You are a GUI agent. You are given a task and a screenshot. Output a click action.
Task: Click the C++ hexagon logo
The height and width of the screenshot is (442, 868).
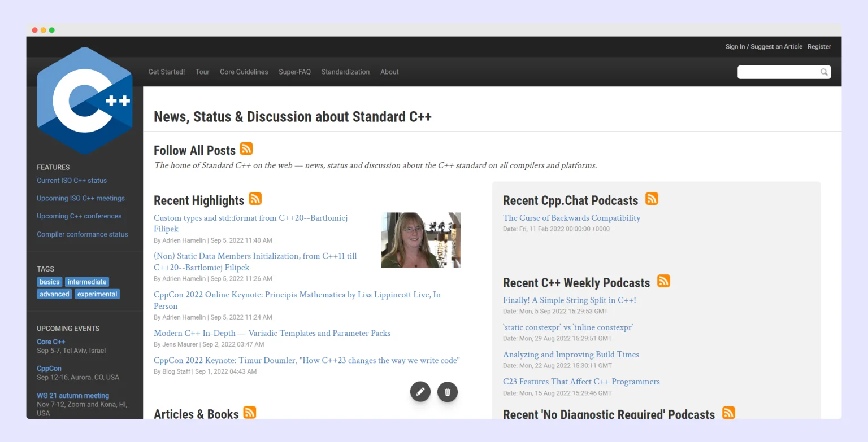point(85,100)
